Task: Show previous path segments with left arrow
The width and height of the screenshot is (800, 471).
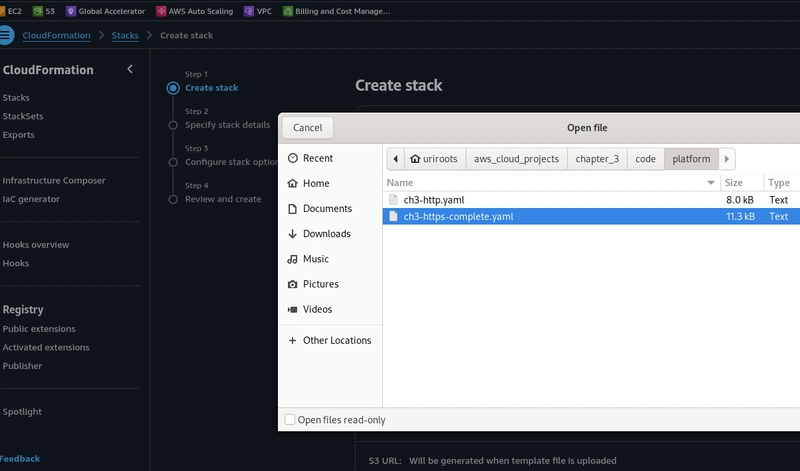Action: tap(395, 159)
